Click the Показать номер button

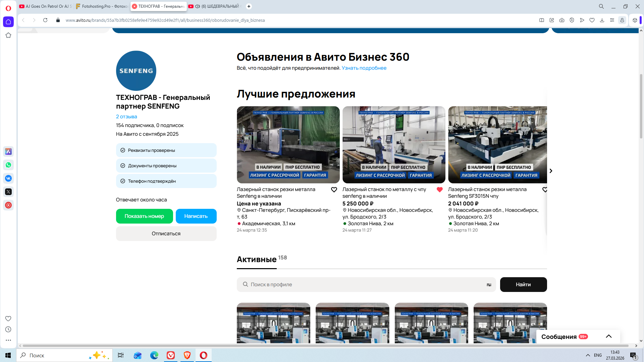tap(144, 216)
